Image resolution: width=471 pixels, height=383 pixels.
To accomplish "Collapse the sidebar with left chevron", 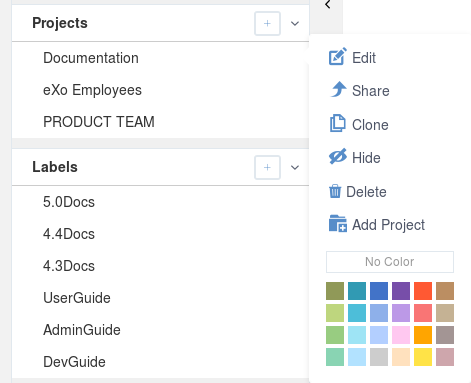I will (x=328, y=4).
